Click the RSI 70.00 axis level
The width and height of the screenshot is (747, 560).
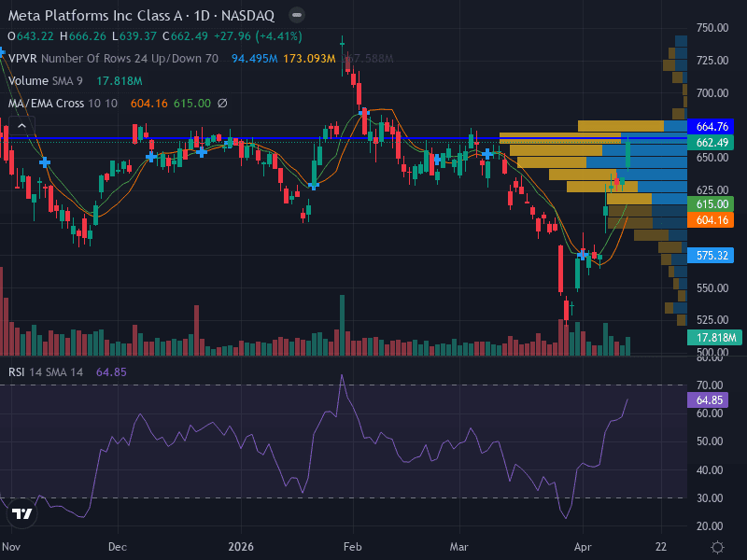tap(710, 385)
